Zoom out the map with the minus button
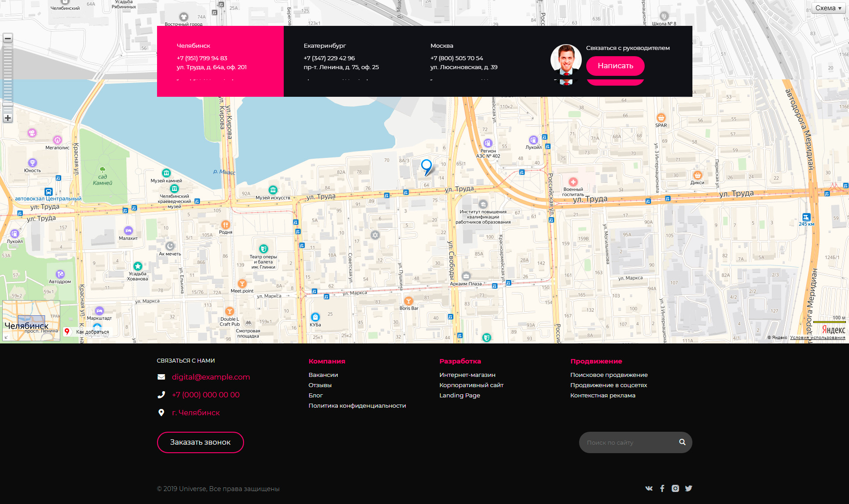 click(x=8, y=38)
